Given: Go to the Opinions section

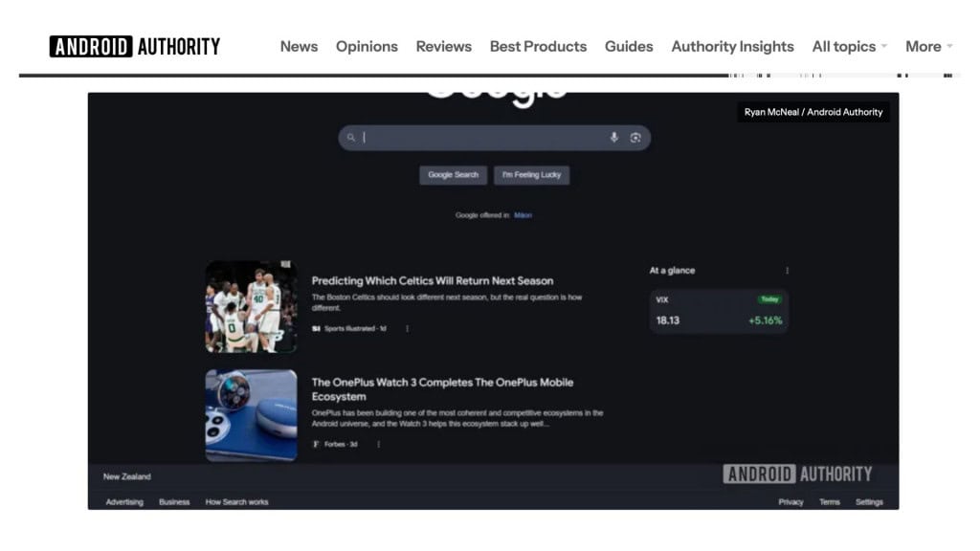Looking at the screenshot, I should 367,46.
